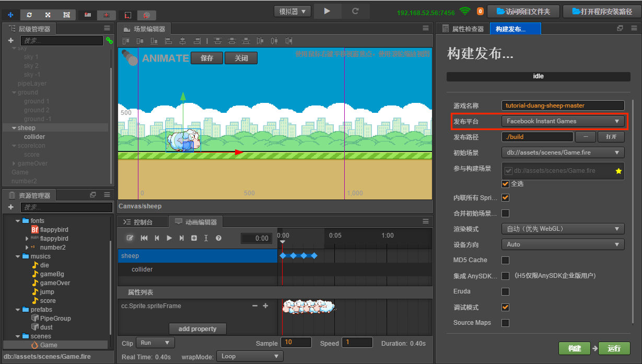The image size is (642, 364).
Task: Select the Scale tool in the top toolbar
Action: coord(49,15)
